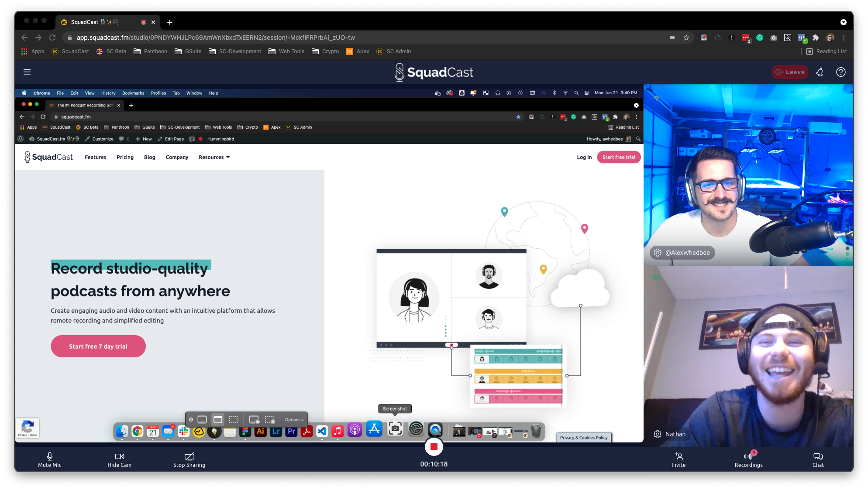Viewport: 868px width, 490px height.
Task: Open settings gear on Nathan's video tile
Action: (657, 434)
